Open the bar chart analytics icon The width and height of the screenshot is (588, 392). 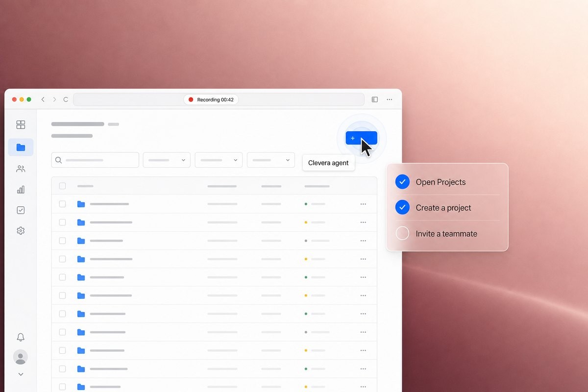[x=21, y=190]
